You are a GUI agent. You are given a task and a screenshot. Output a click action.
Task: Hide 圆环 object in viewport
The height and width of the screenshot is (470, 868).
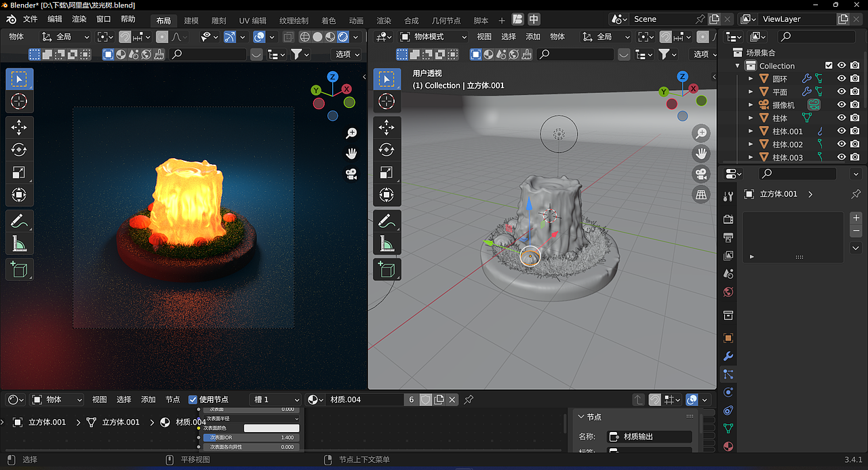(842, 79)
